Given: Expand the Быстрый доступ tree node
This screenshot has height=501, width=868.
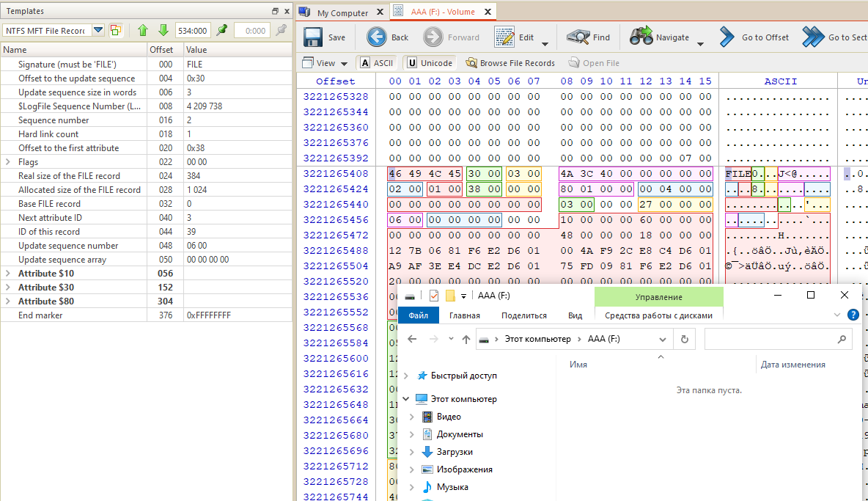Looking at the screenshot, I should point(406,376).
